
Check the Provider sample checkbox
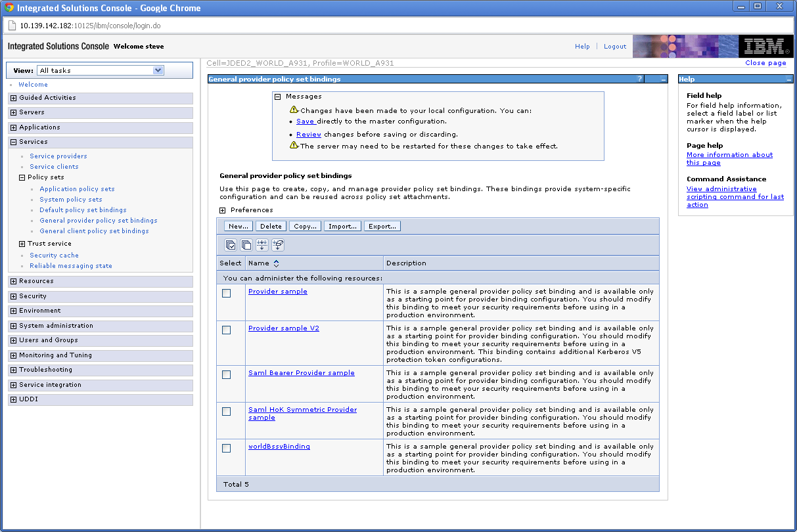click(x=226, y=294)
